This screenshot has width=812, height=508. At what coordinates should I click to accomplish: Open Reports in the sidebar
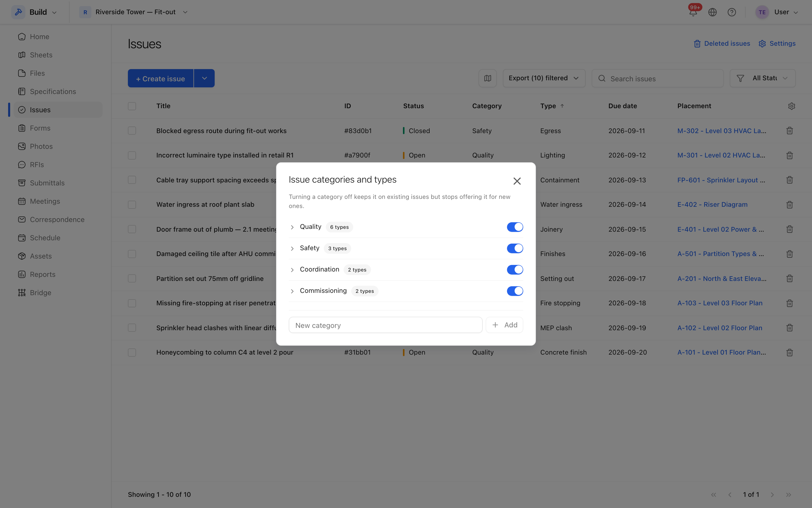tap(58, 275)
